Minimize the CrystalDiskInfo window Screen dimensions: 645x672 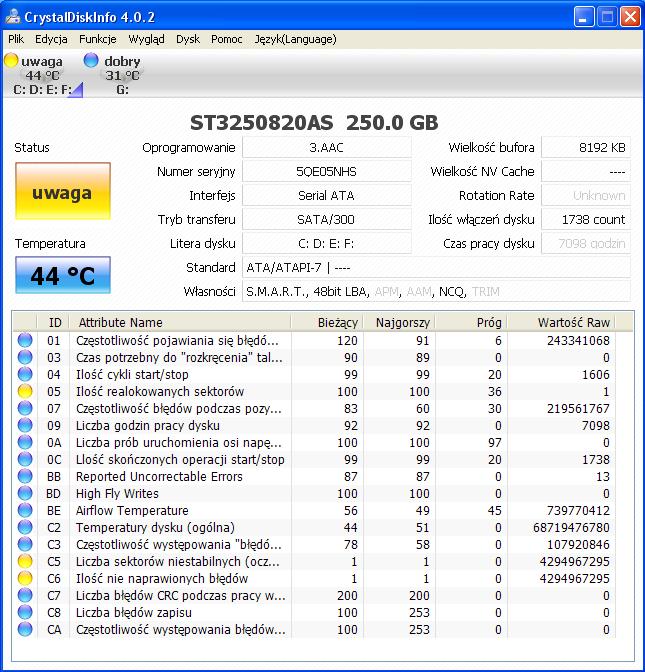584,17
